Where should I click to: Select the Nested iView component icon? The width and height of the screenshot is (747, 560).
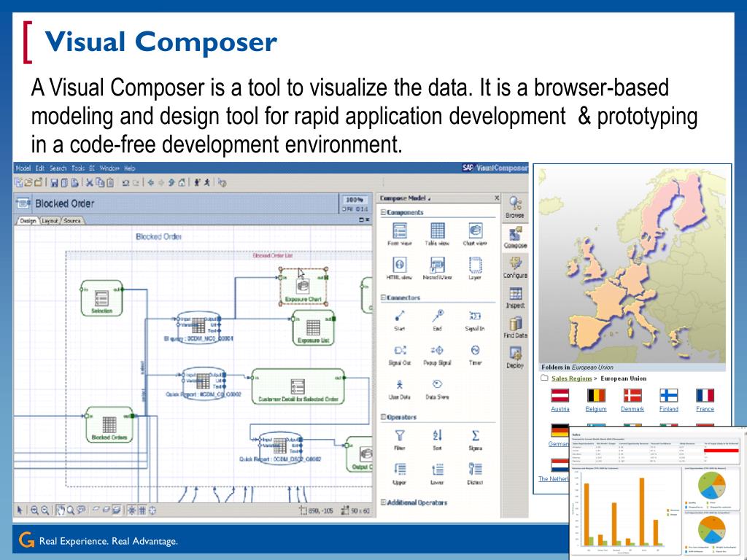(x=438, y=265)
